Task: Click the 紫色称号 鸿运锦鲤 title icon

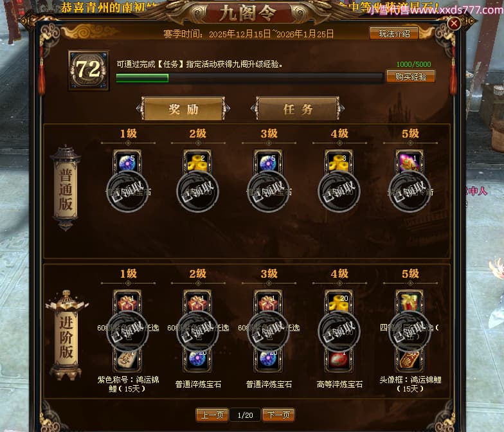Action: coord(127,360)
